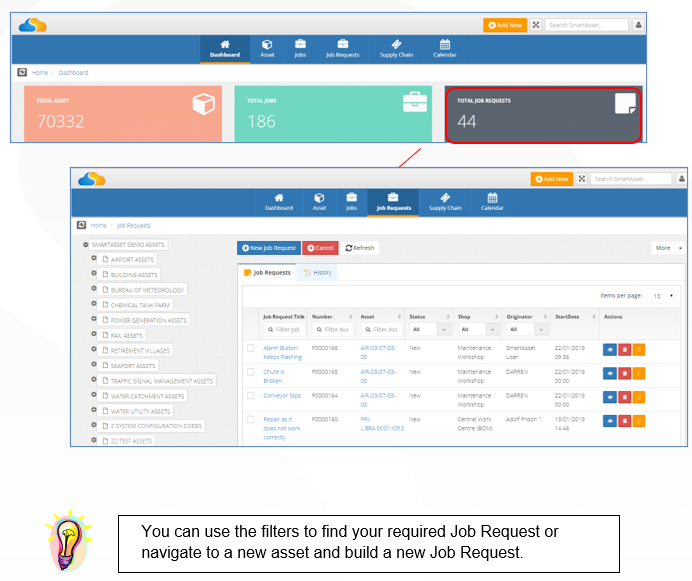Open the Status filter dropdown
The height and width of the screenshot is (581, 692).
coord(430,329)
